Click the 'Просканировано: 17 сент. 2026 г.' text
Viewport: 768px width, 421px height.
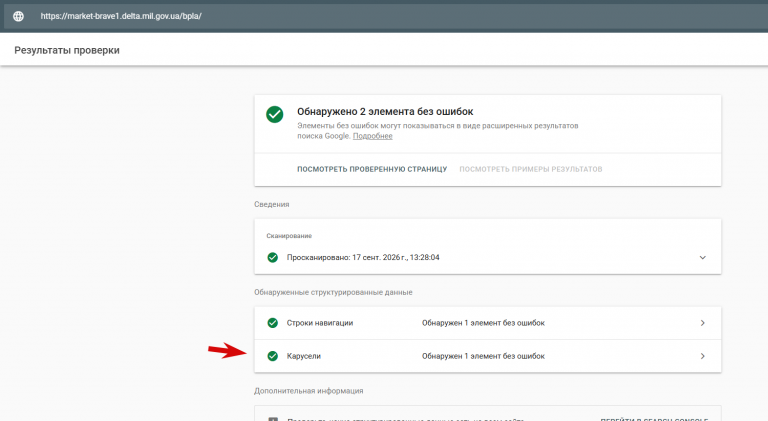coord(363,257)
